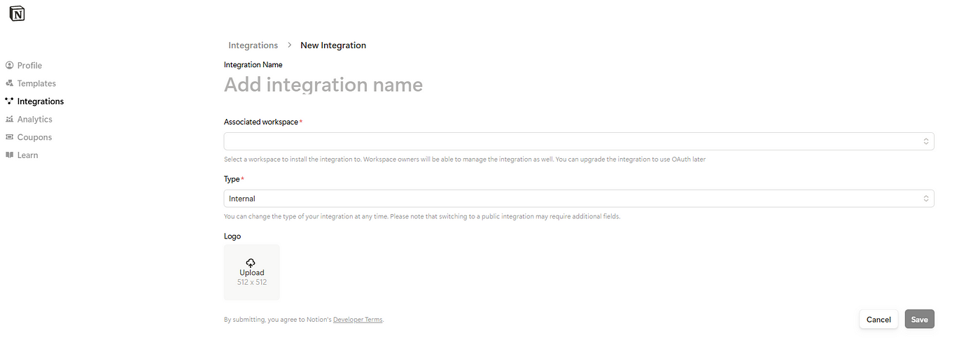The image size is (980, 361).
Task: Click the Notion logo icon
Action: coord(17,14)
